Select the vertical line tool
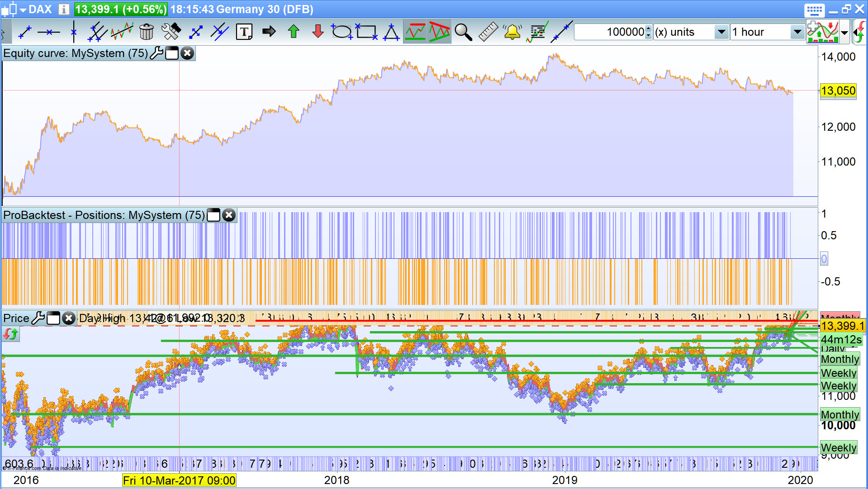Viewport: 868px width, 489px height. 73,32
